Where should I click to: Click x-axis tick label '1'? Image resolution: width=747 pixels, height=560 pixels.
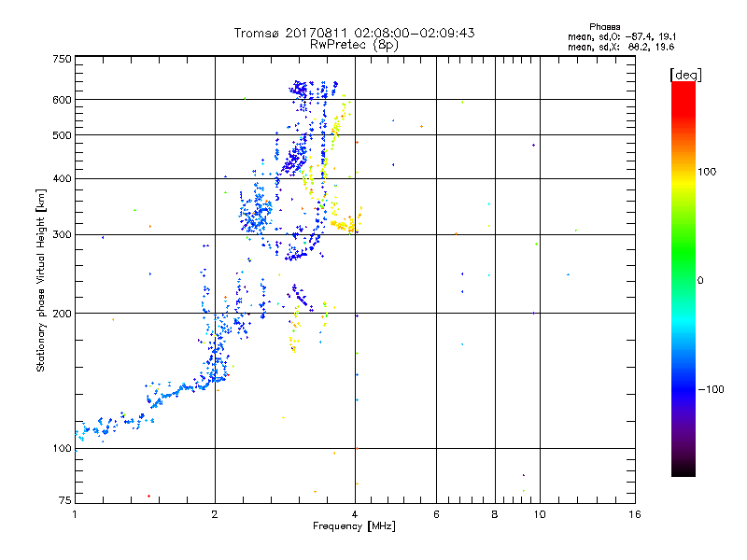pos(75,514)
